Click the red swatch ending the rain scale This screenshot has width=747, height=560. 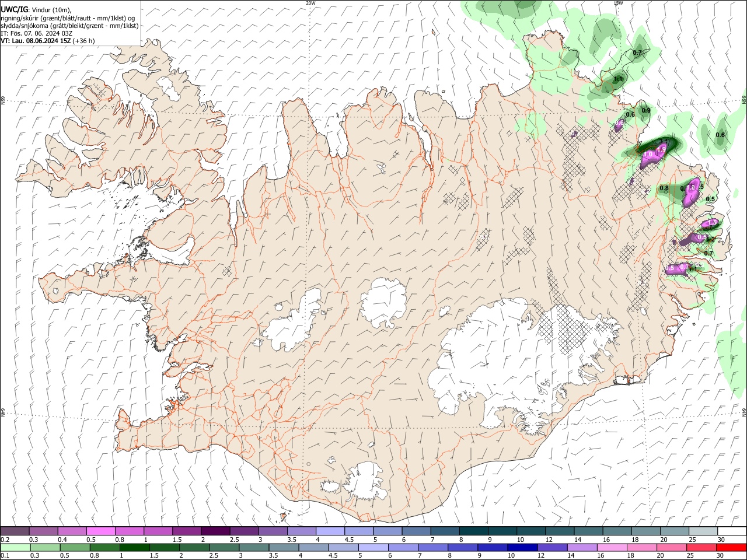732,548
